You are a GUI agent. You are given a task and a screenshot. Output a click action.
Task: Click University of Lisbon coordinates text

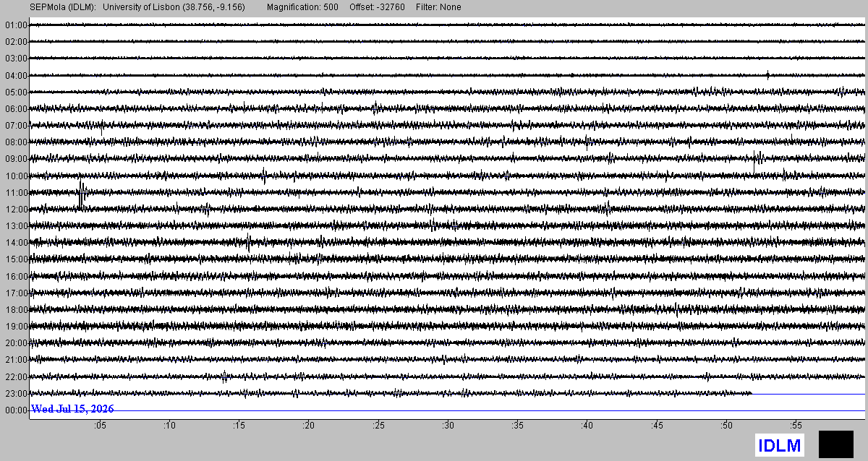coord(174,7)
